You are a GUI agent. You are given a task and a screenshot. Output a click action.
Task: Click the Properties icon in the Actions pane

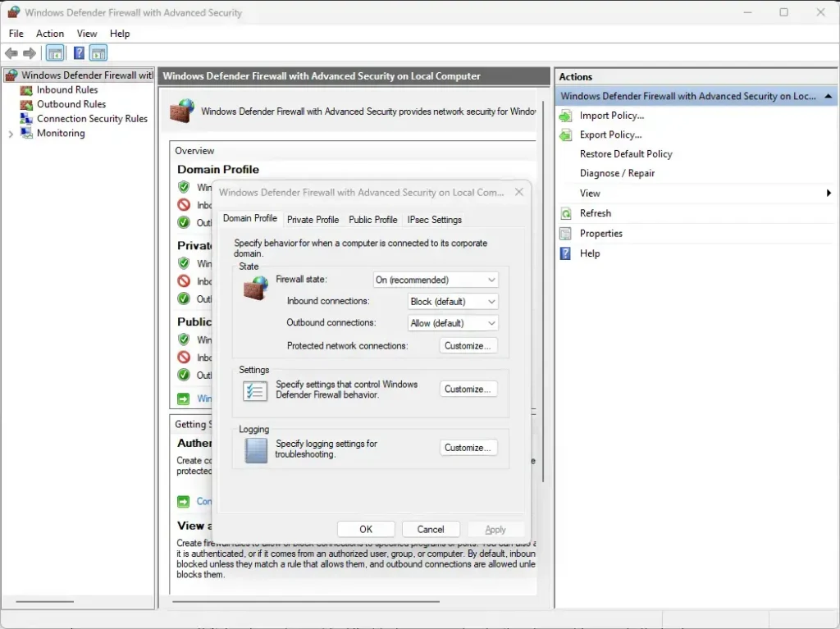(x=566, y=234)
